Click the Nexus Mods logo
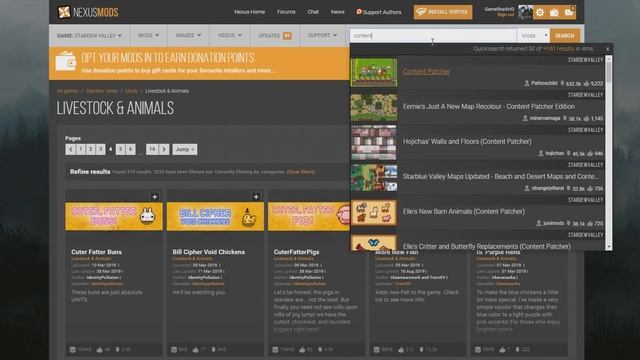This screenshot has height=360, width=640. tap(88, 12)
